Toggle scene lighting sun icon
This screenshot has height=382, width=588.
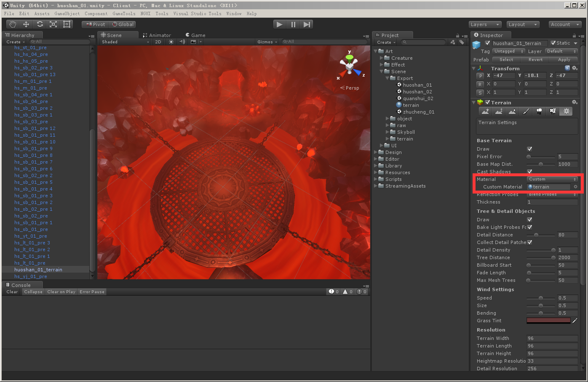tap(171, 42)
